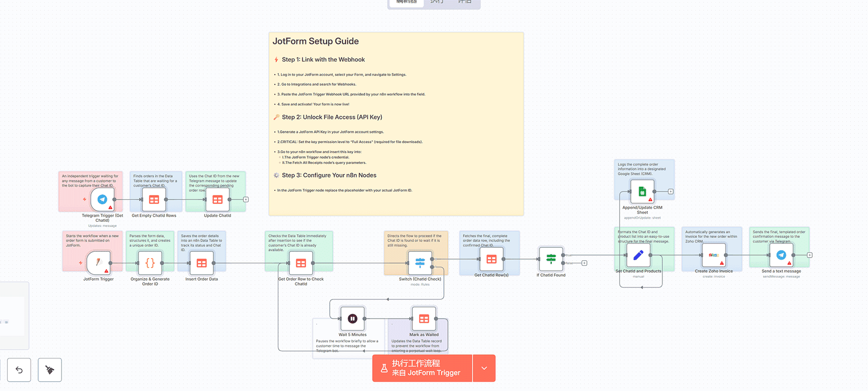Click the undo arrow button
Viewport: 868px width, 391px height.
click(19, 370)
